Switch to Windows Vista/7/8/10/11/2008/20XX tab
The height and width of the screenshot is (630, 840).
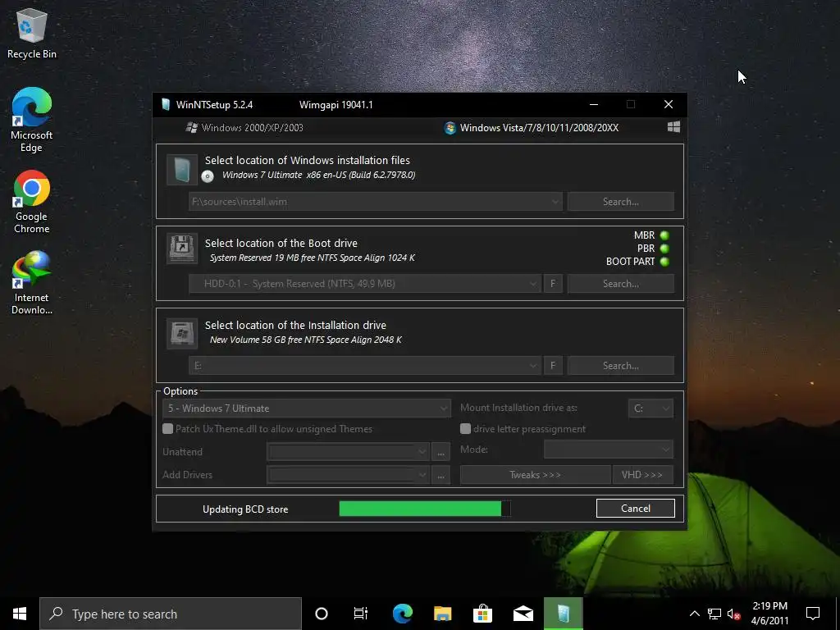point(532,127)
